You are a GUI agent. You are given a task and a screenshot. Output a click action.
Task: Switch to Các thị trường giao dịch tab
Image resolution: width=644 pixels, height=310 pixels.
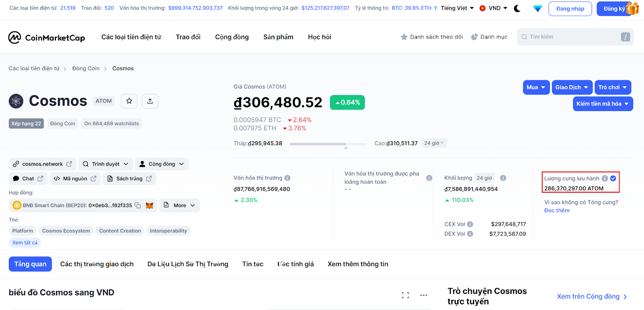(x=97, y=264)
